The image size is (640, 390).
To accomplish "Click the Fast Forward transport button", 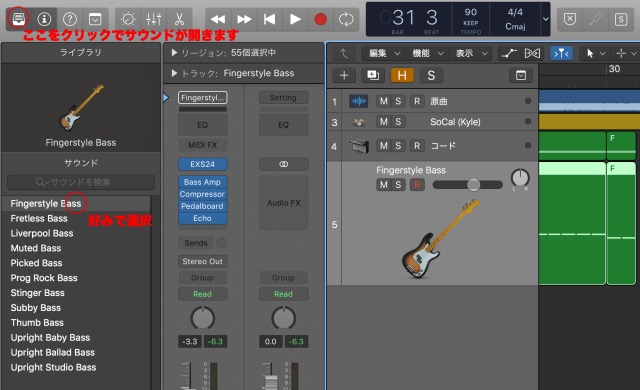I will [244, 19].
